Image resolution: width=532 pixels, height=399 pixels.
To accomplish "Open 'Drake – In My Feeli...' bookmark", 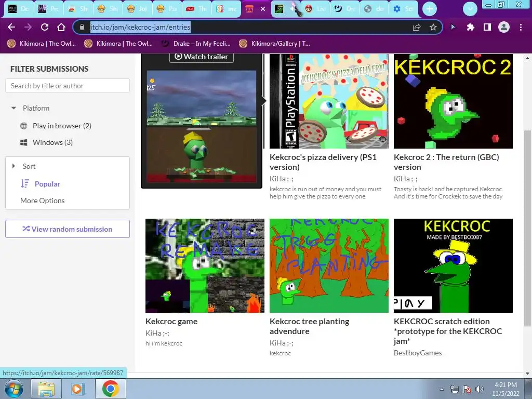I will click(196, 44).
